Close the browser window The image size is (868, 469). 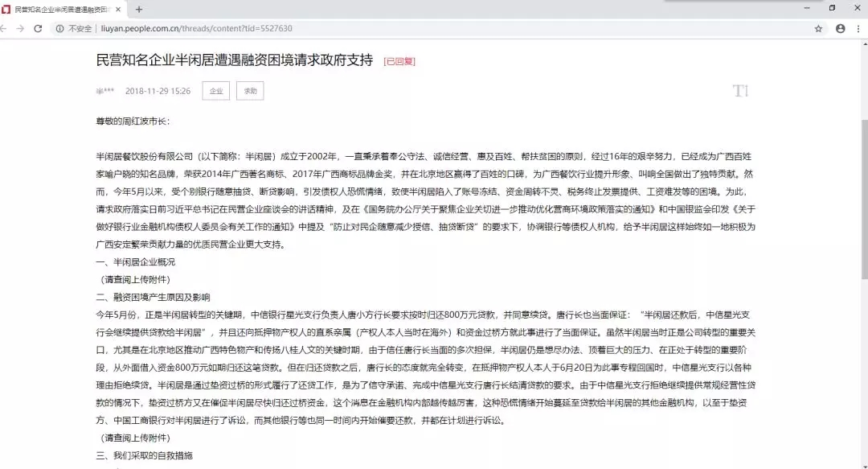click(x=858, y=8)
